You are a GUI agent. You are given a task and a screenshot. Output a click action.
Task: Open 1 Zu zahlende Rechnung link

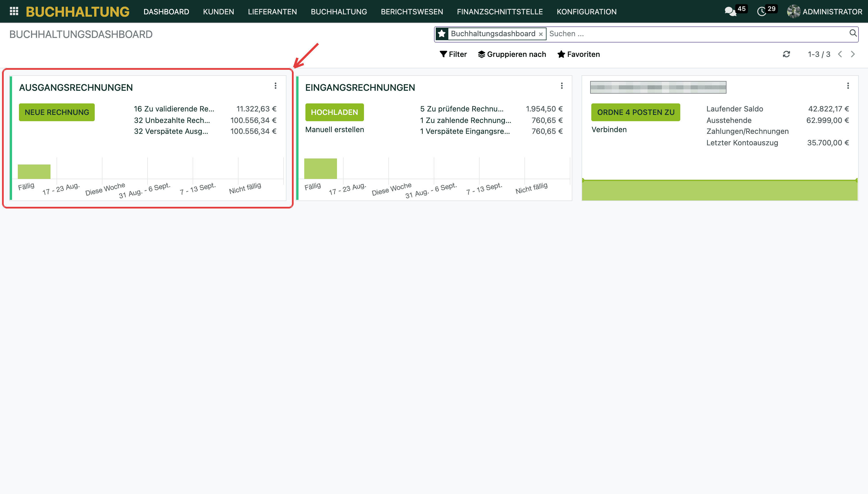coord(466,120)
